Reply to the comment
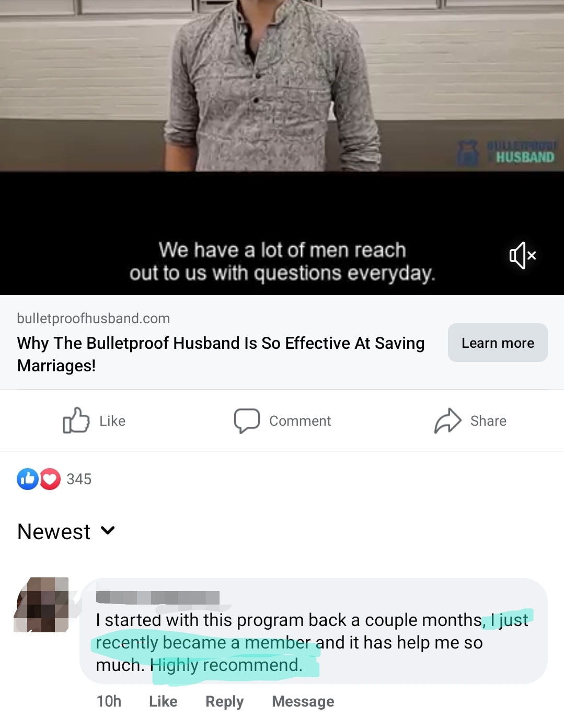This screenshot has height=728, width=564. [224, 701]
